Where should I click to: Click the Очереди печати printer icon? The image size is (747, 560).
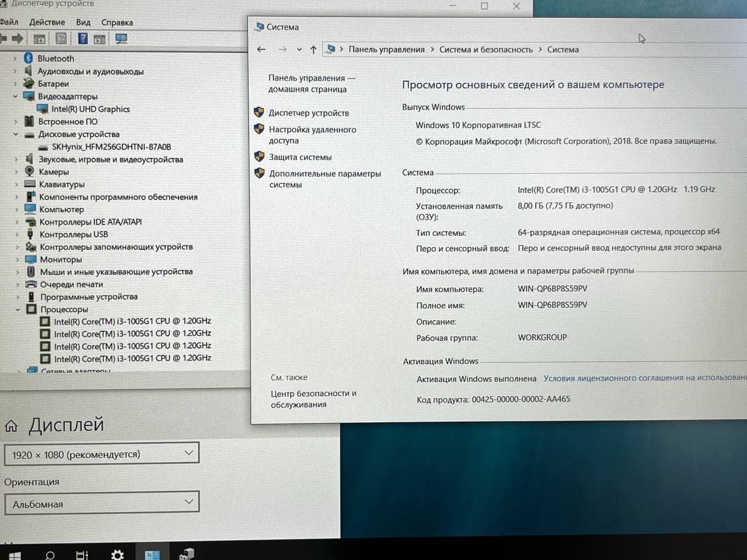[x=32, y=284]
